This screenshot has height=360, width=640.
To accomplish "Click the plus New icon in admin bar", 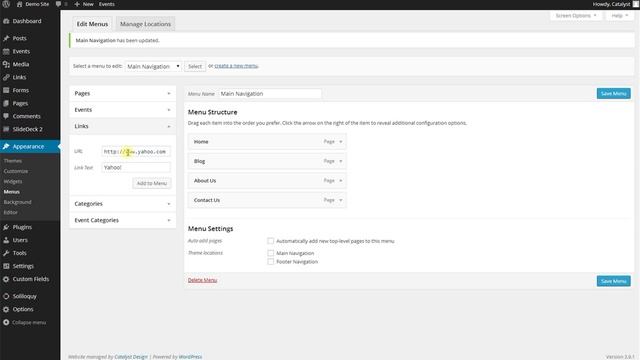I will pos(77,4).
